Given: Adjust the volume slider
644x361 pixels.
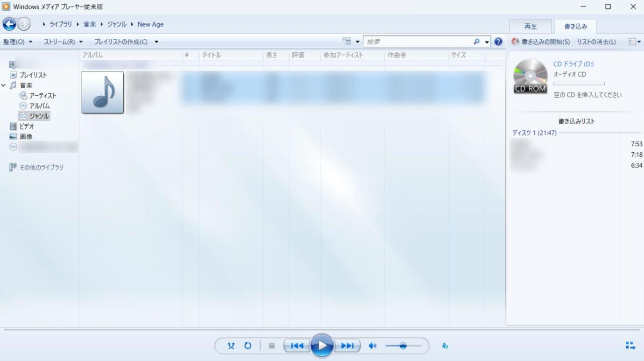Looking at the screenshot, I should (403, 346).
